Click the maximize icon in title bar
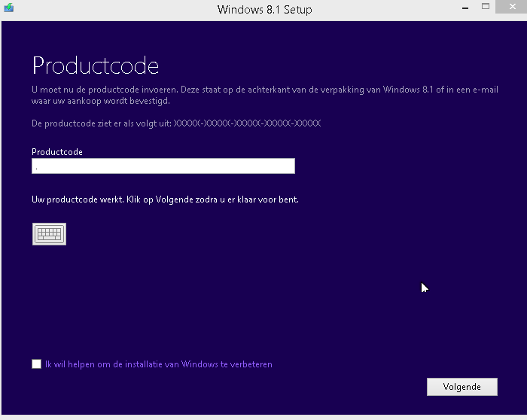Viewport: 527px width, 420px height. click(486, 8)
